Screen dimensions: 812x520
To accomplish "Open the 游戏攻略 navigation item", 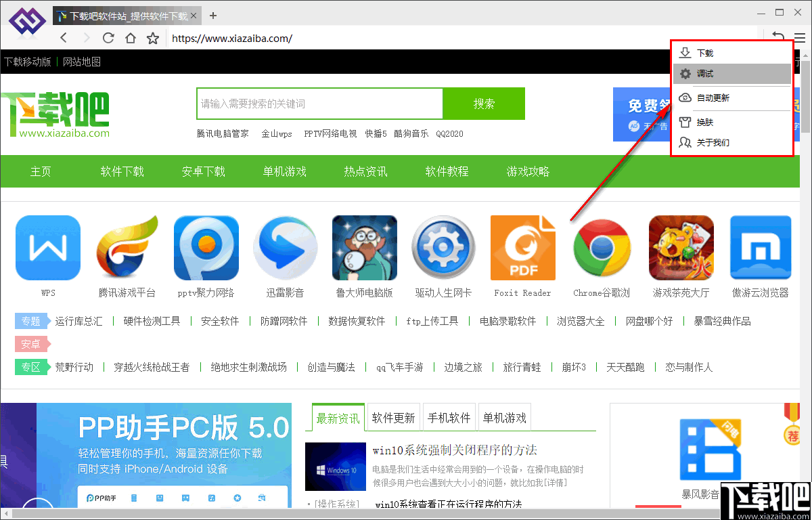I will [528, 171].
